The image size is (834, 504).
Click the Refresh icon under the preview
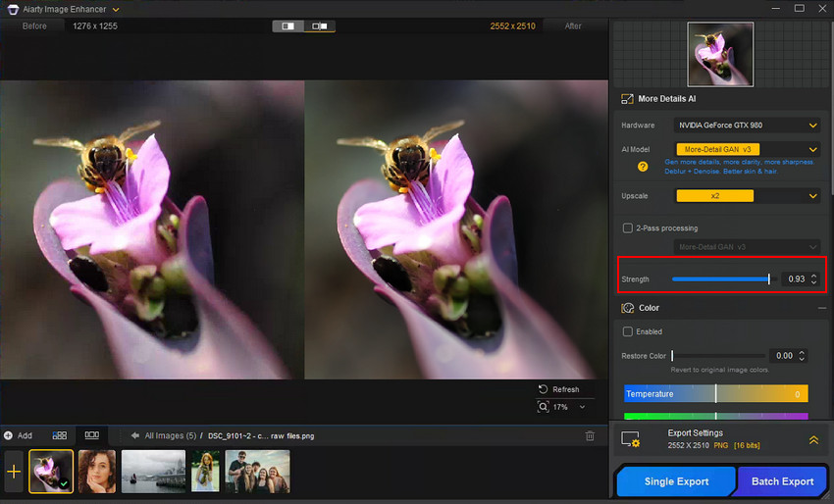[543, 389]
